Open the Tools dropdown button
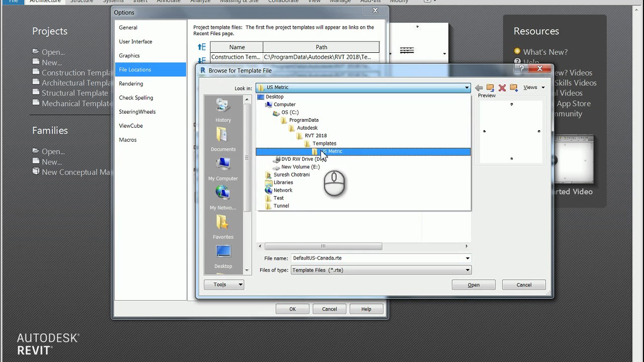644x362 pixels. point(224,285)
